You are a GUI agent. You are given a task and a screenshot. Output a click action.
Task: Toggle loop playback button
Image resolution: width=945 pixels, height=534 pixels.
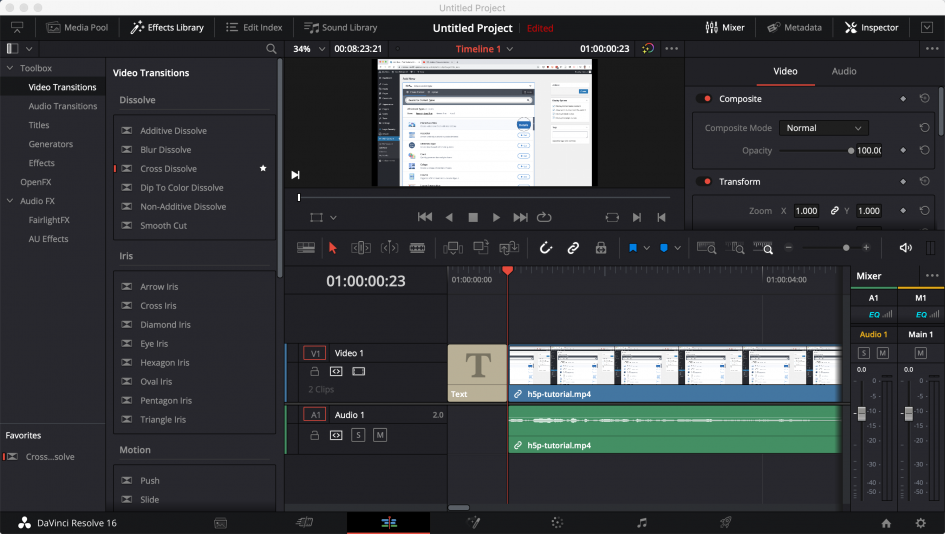[544, 217]
